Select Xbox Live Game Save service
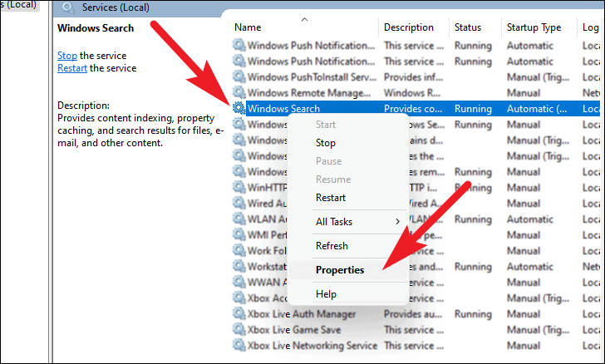The height and width of the screenshot is (364, 605). 416,330
